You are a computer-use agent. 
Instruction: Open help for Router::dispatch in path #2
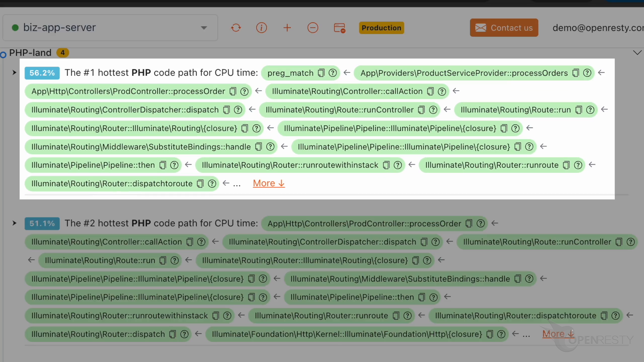tap(184, 334)
